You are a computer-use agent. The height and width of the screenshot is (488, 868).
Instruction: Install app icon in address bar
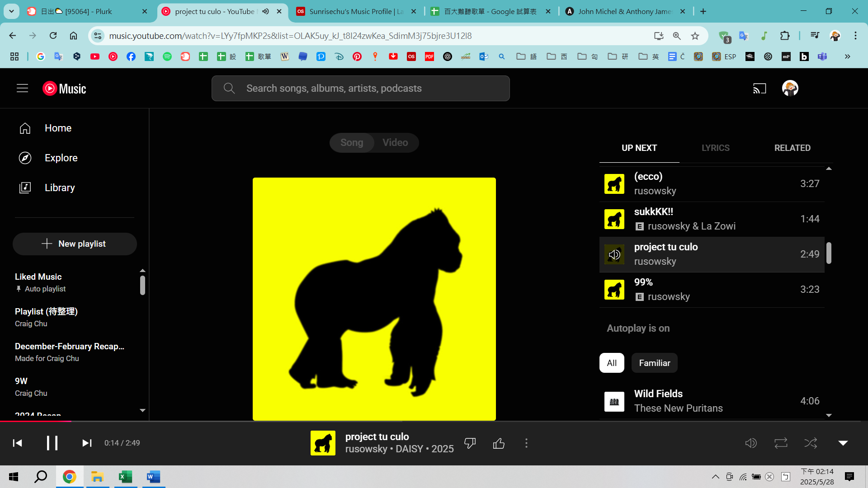[x=659, y=36]
